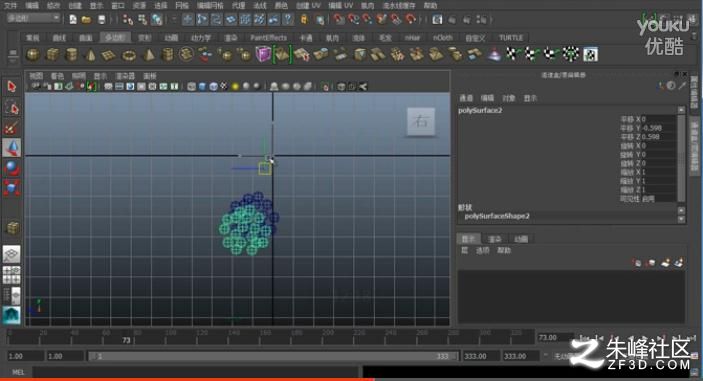Click the right view cube label
The height and width of the screenshot is (381, 703).
(x=421, y=121)
